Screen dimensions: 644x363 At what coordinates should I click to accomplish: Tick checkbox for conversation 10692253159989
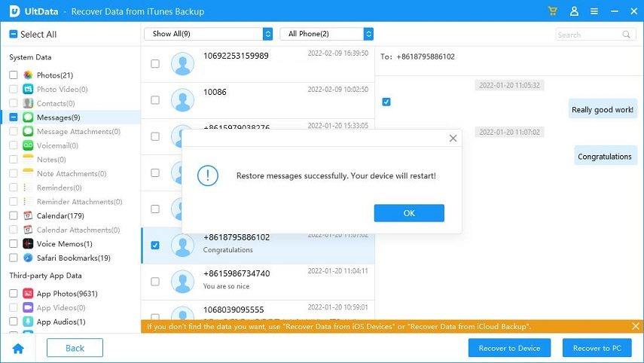coord(155,64)
